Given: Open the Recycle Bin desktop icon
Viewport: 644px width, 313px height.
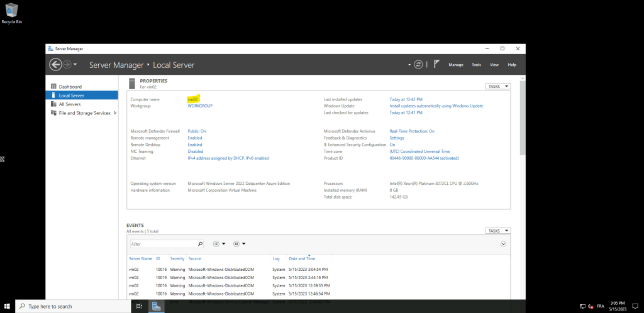Looking at the screenshot, I should point(11,14).
